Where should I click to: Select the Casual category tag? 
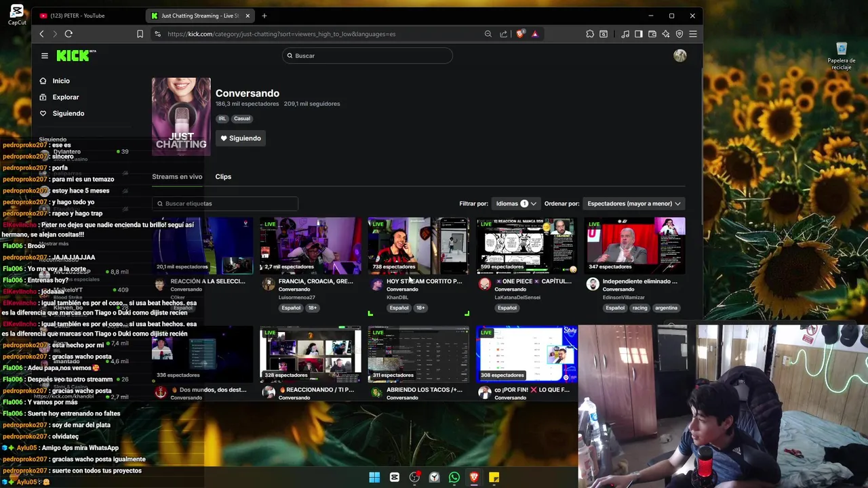(x=242, y=119)
